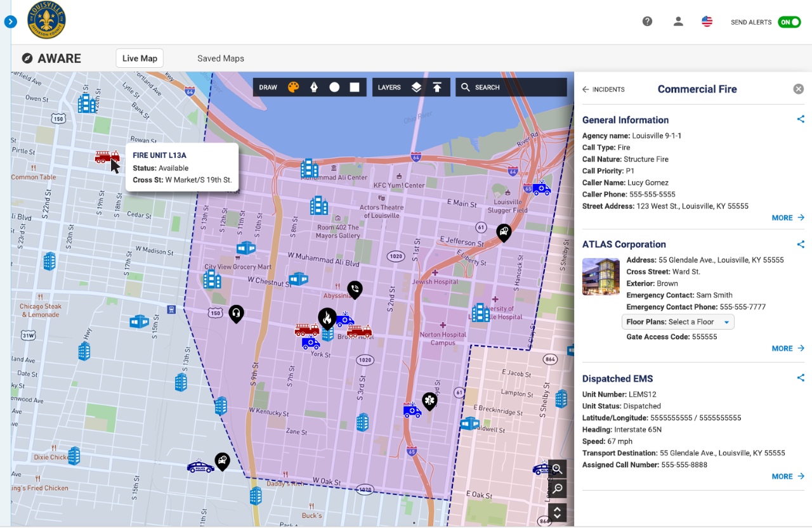812x528 pixels.
Task: Zoom out on the map
Action: tap(557, 489)
